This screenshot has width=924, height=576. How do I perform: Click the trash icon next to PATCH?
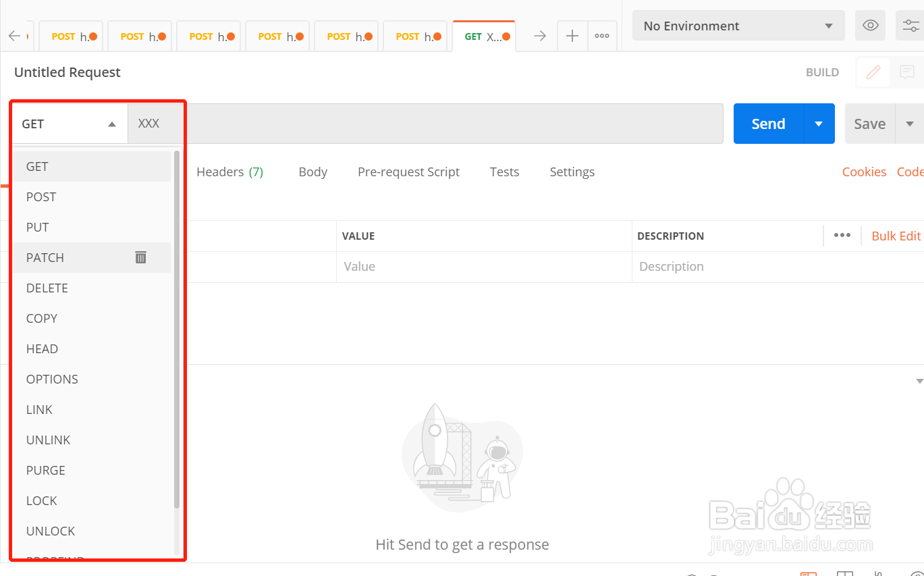[140, 257]
